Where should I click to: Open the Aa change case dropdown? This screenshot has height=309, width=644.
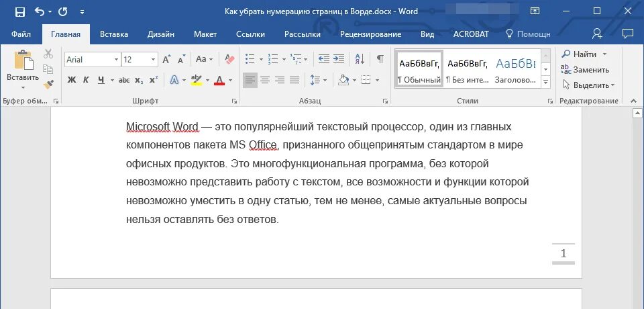click(x=204, y=59)
